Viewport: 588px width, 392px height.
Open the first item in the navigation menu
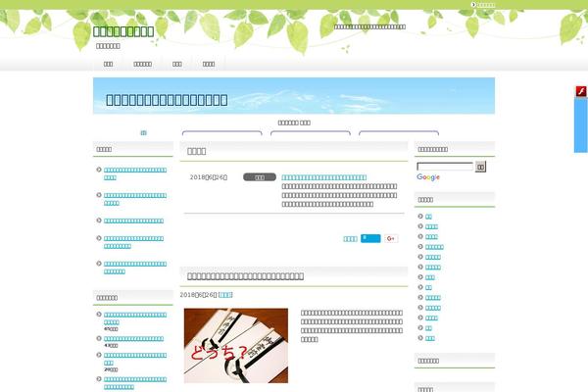[x=108, y=64]
